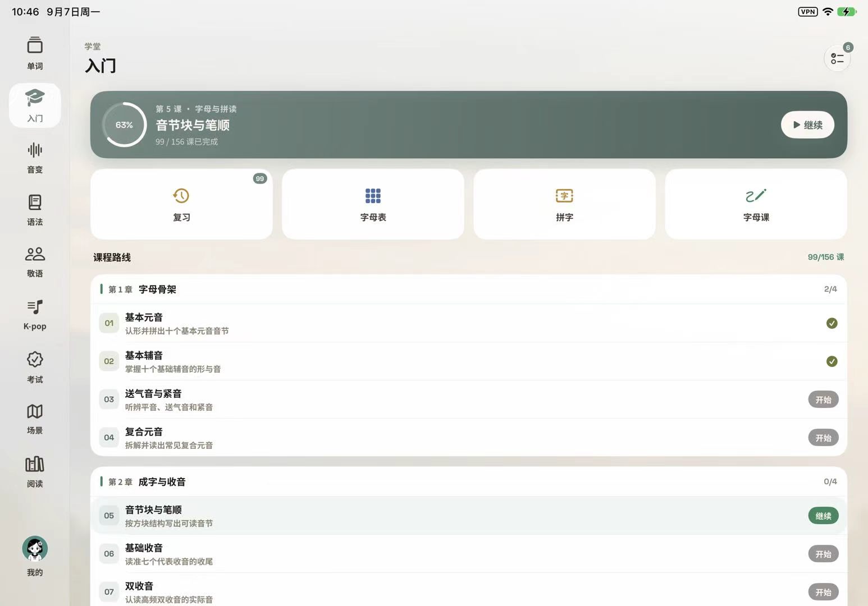Continue lesson 05 音节块与笔顺
This screenshot has height=606, width=868.
click(823, 516)
